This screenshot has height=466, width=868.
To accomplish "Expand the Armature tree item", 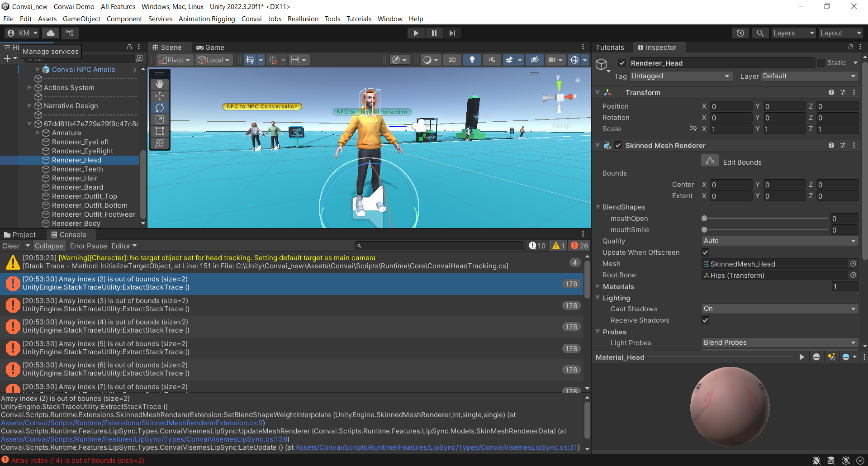I will pos(38,133).
